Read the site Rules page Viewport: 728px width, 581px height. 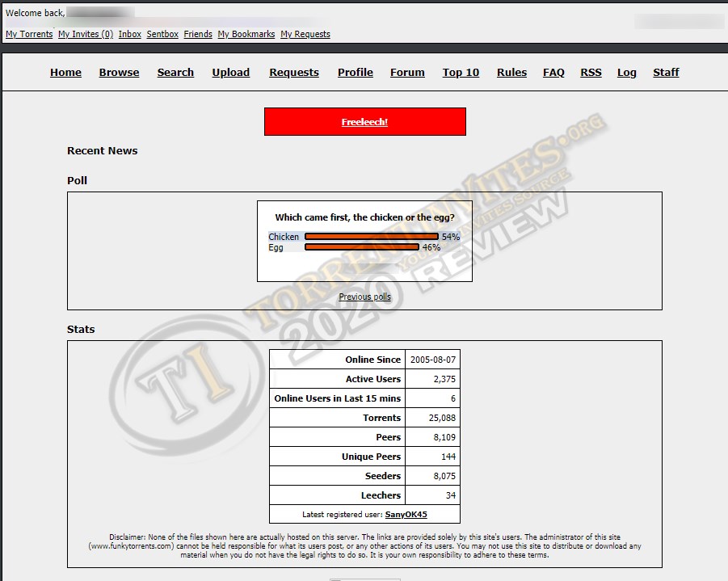click(x=511, y=73)
